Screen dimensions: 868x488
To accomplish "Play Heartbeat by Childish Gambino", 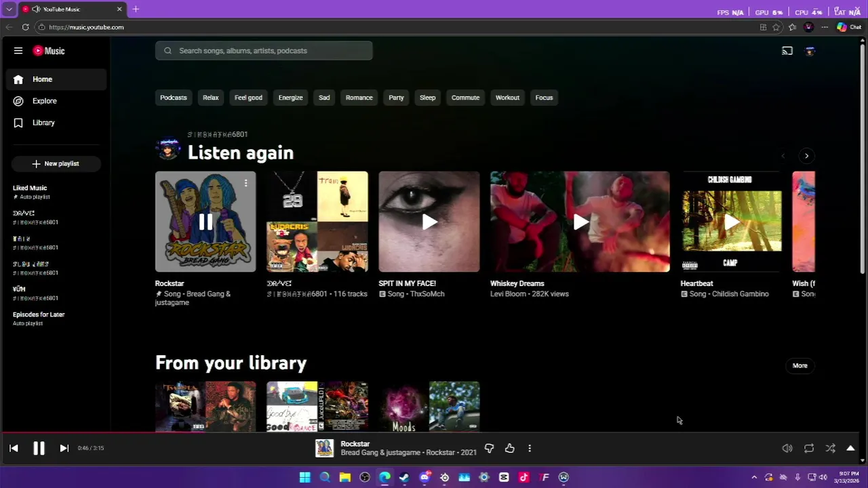I will coord(730,222).
